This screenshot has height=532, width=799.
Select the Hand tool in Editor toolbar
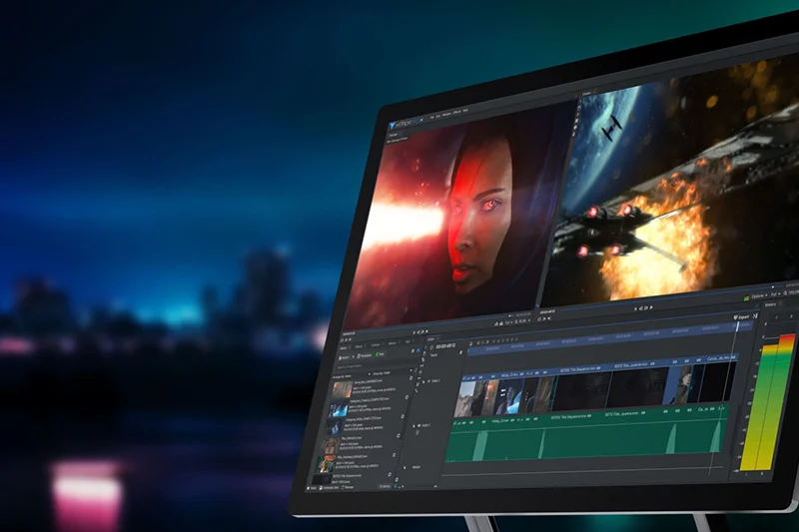point(423,352)
